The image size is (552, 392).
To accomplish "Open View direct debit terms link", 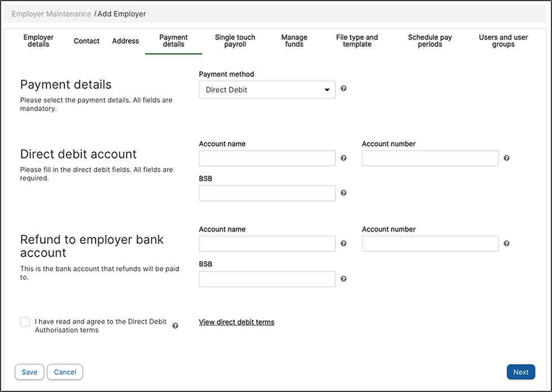I will coord(237,322).
